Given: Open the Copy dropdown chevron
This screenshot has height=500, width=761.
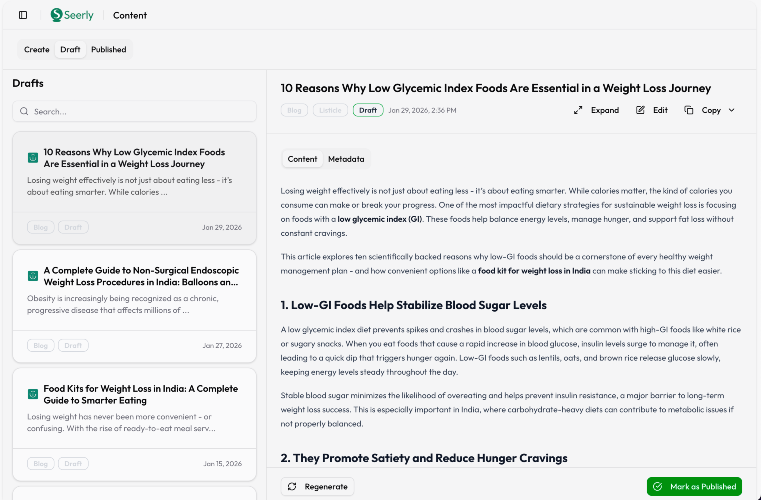Looking at the screenshot, I should (x=731, y=110).
